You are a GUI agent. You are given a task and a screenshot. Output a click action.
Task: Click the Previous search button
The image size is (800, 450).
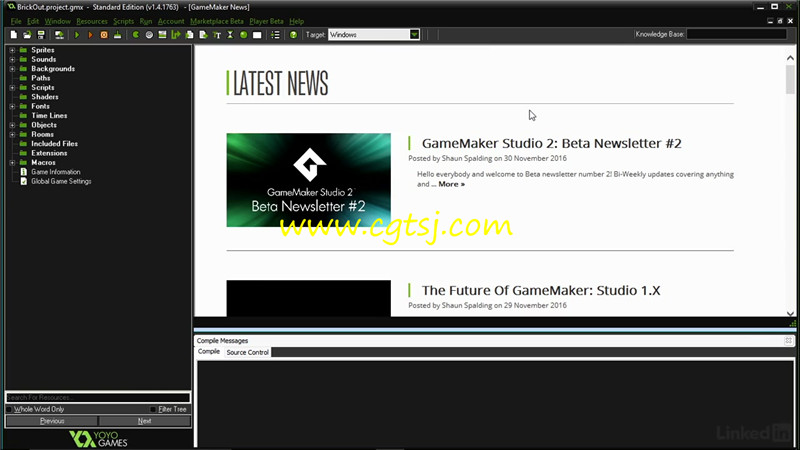pos(52,421)
